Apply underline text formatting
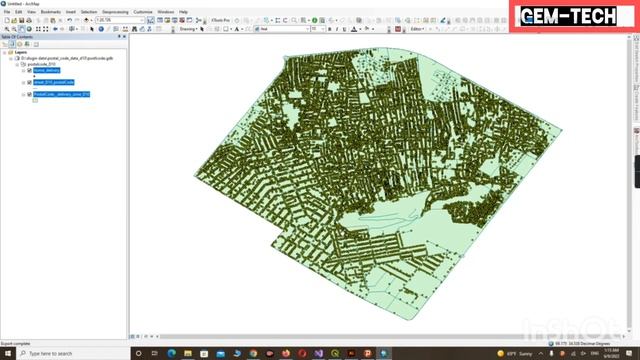 pos(344,29)
